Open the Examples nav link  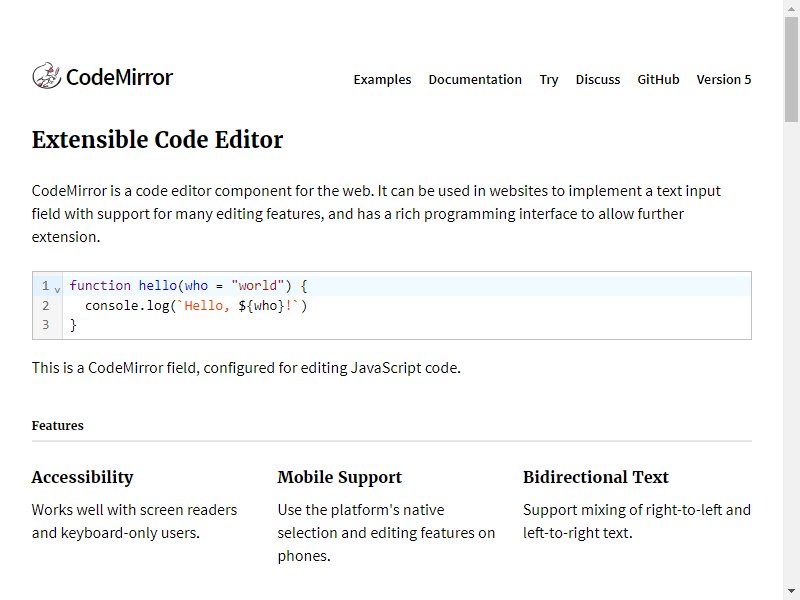(x=382, y=80)
